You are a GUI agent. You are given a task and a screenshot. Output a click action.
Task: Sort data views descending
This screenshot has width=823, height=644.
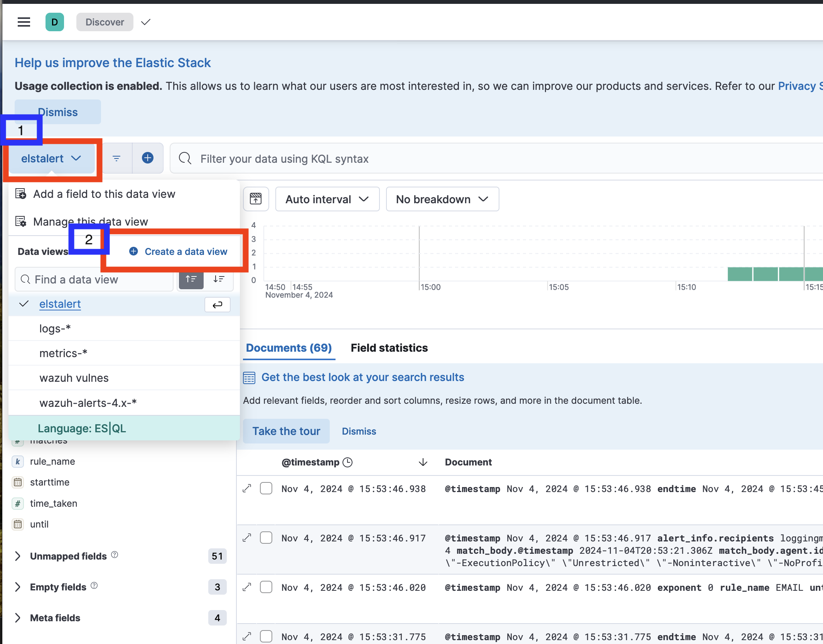coord(219,279)
